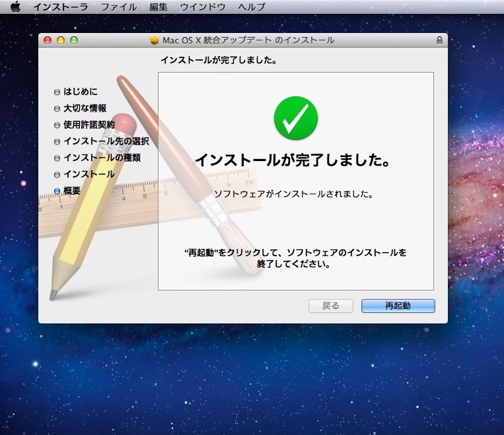Image resolution: width=504 pixels, height=435 pixels.
Task: Open the 編集 menu
Action: pos(158,7)
